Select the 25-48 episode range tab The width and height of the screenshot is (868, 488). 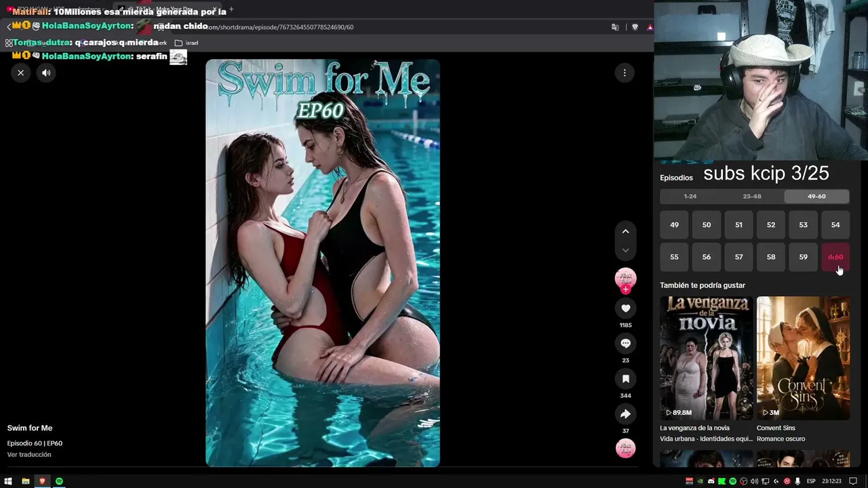[752, 197]
